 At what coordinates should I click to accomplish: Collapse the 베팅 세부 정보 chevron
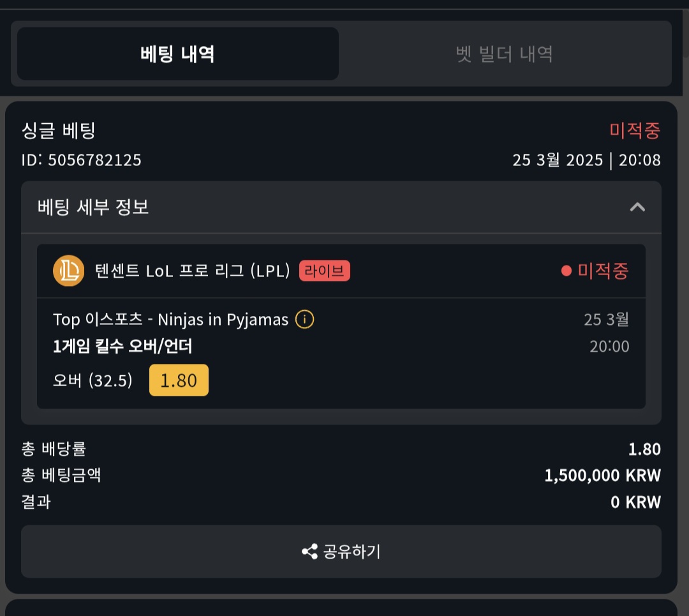click(x=637, y=207)
